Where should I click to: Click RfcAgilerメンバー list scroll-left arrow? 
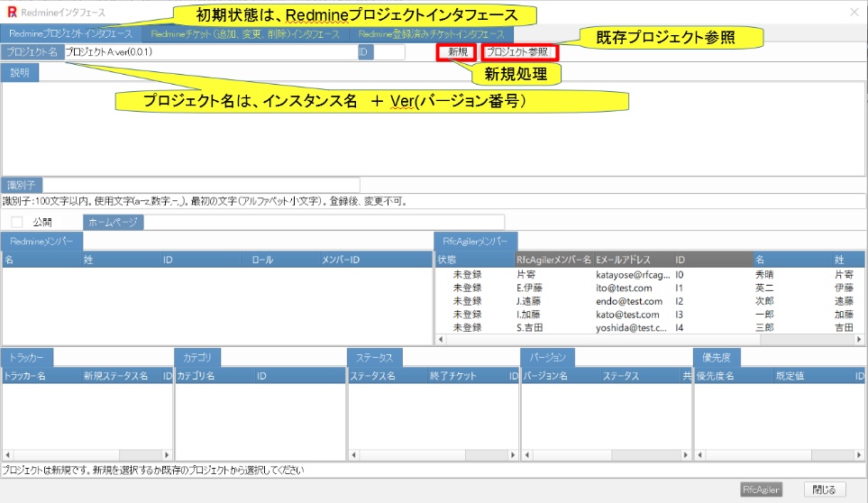pos(441,339)
